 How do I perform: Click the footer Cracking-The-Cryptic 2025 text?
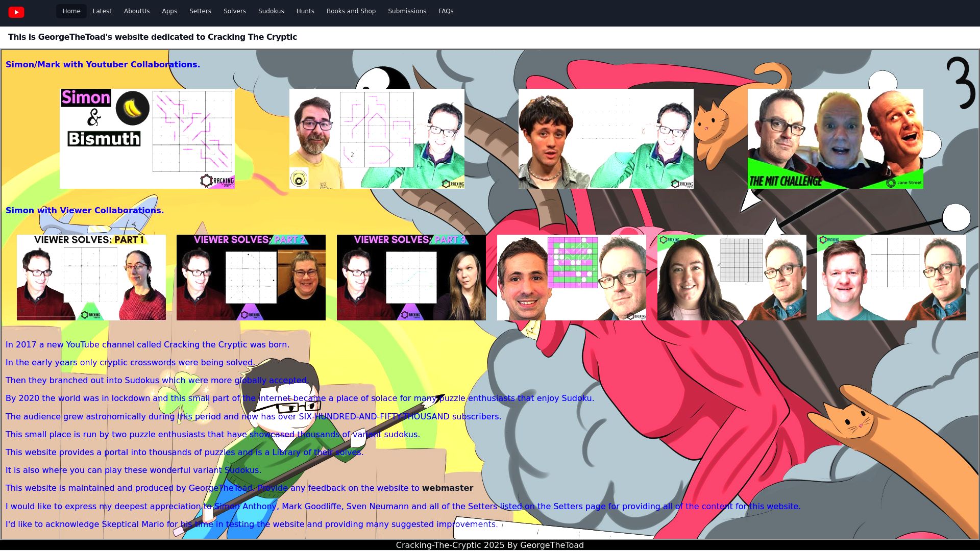pyautogui.click(x=490, y=545)
